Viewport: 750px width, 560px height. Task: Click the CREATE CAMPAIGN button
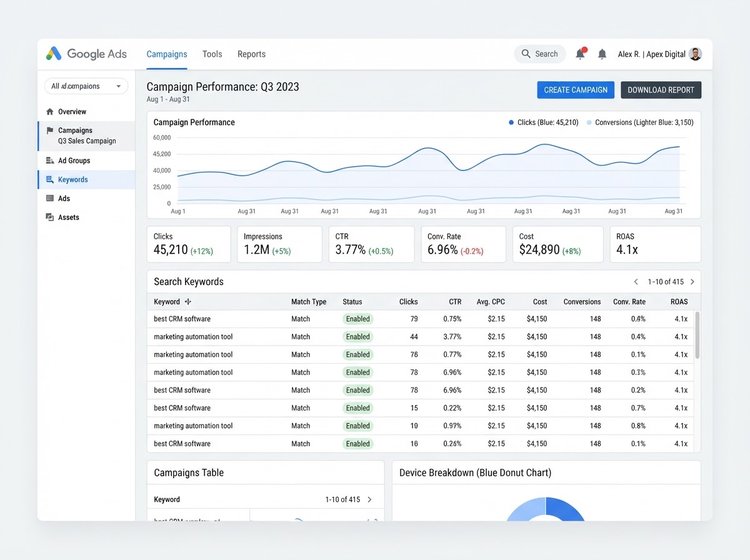pos(576,90)
